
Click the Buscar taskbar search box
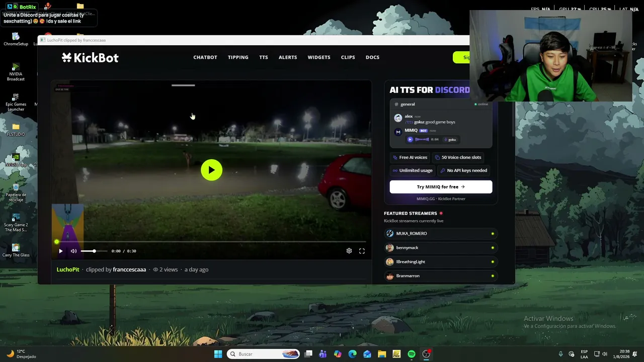(263, 354)
